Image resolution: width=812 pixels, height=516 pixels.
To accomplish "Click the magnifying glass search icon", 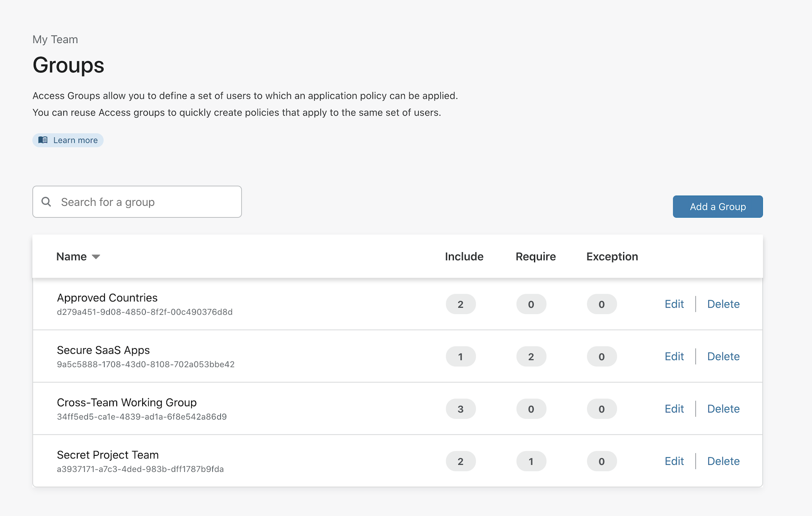I will tap(46, 202).
